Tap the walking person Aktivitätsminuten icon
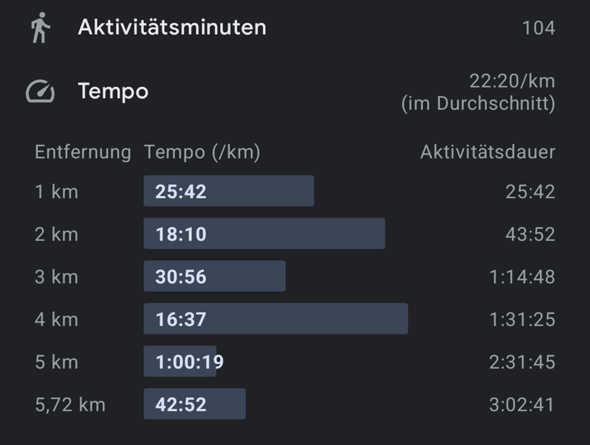Image resolution: width=590 pixels, height=445 pixels. coord(40,27)
